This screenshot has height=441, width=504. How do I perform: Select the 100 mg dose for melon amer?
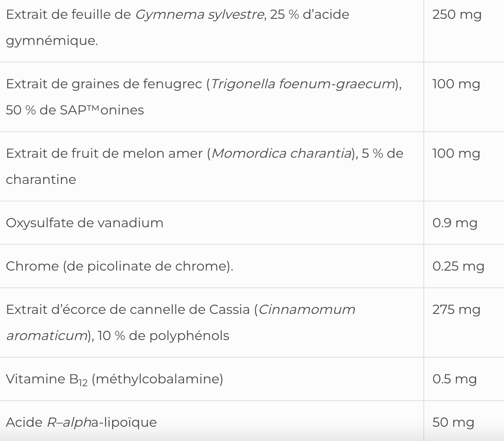click(456, 154)
